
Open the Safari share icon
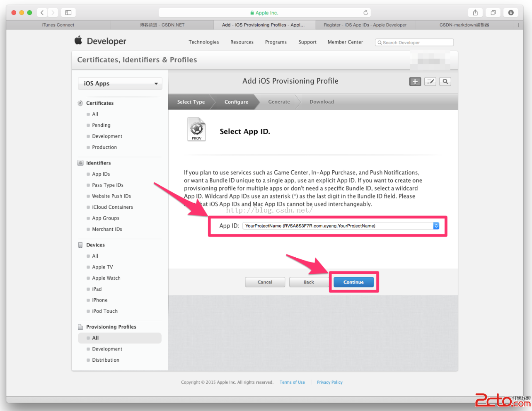(x=475, y=12)
